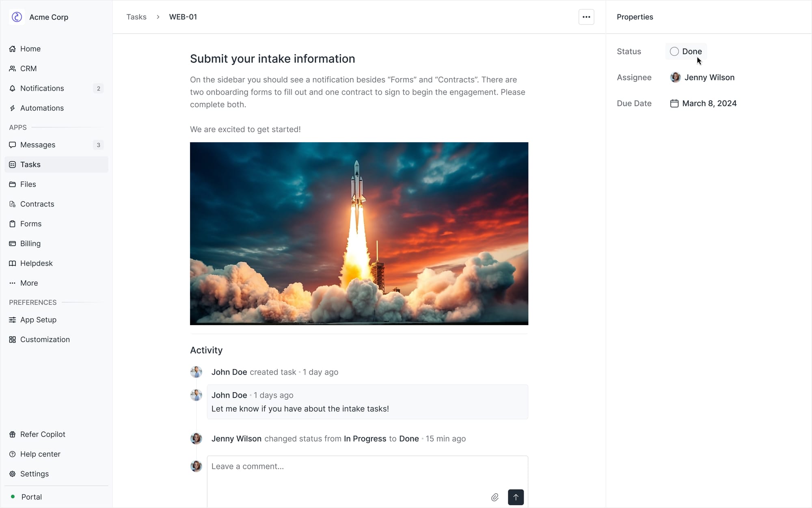This screenshot has height=508, width=812.
Task: Expand the More apps item
Action: pos(29,283)
